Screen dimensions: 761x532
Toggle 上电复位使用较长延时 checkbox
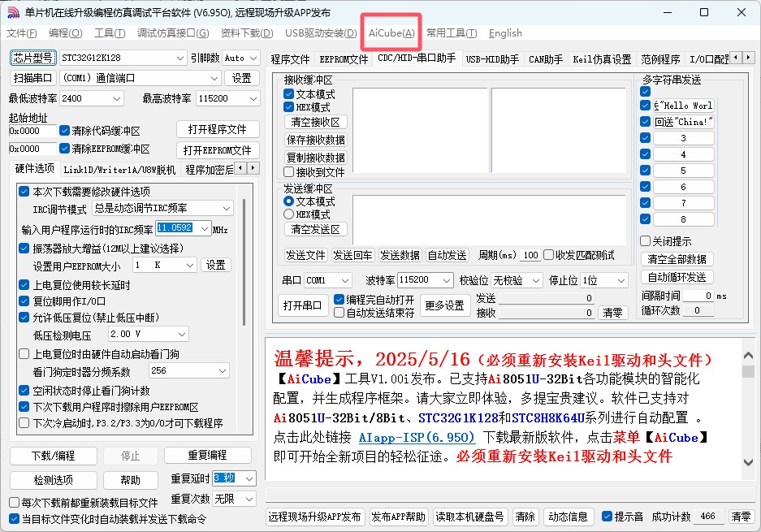[24, 285]
